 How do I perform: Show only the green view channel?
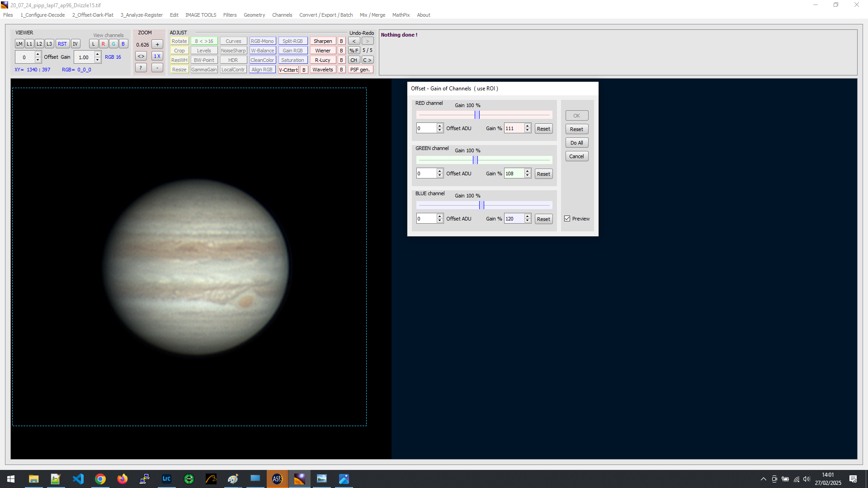point(113,44)
